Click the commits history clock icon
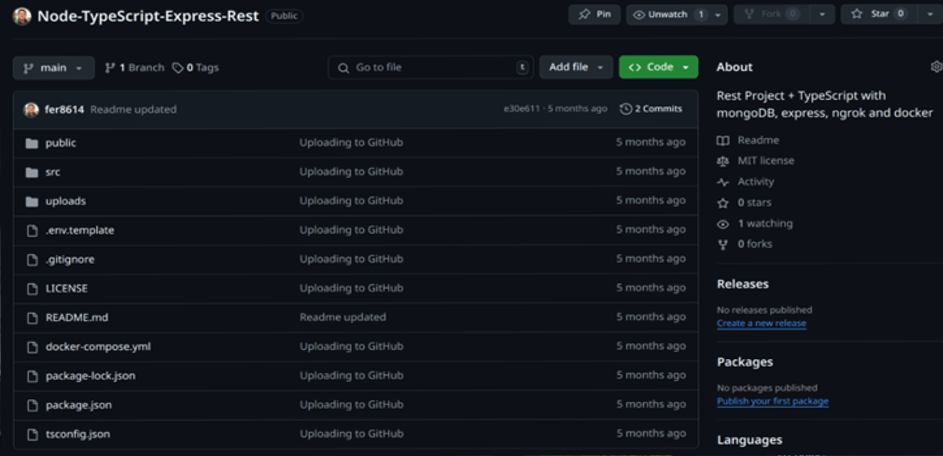The image size is (943, 456). (x=626, y=109)
